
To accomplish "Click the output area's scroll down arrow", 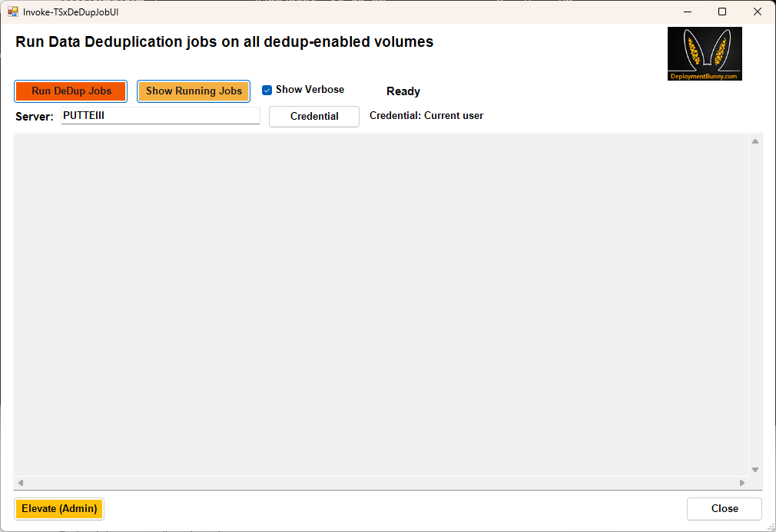I will 755,470.
